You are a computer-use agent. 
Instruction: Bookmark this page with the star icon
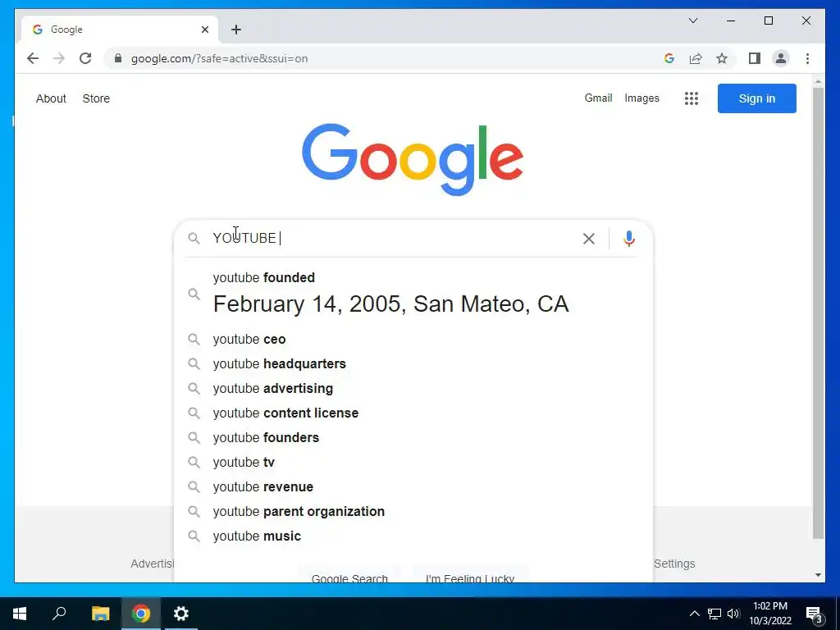coord(722,58)
